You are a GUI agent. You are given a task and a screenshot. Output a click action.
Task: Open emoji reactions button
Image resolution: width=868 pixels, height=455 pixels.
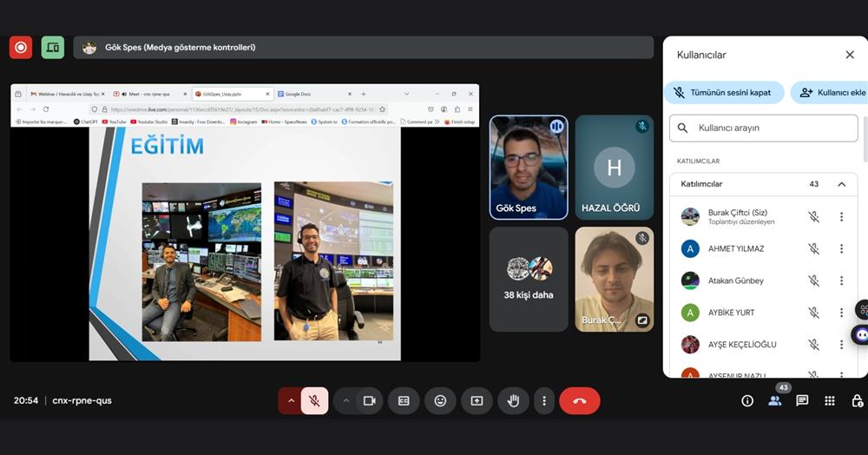[440, 401]
